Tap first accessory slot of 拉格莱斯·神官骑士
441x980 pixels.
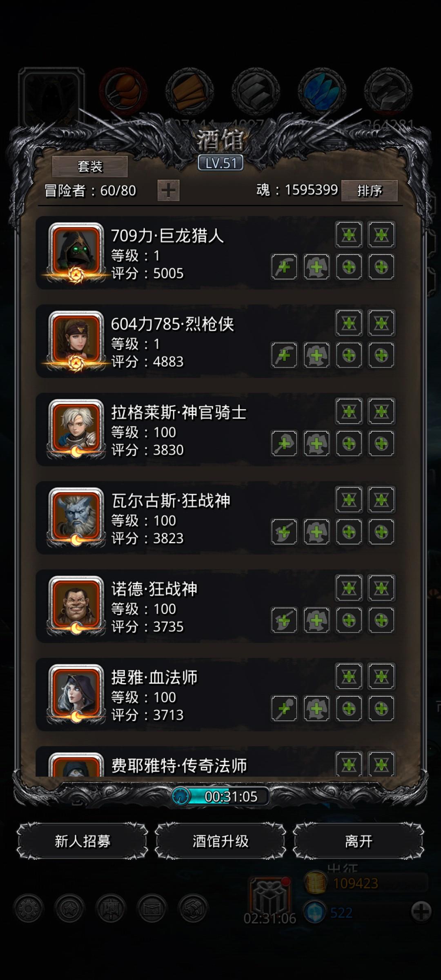point(349,443)
